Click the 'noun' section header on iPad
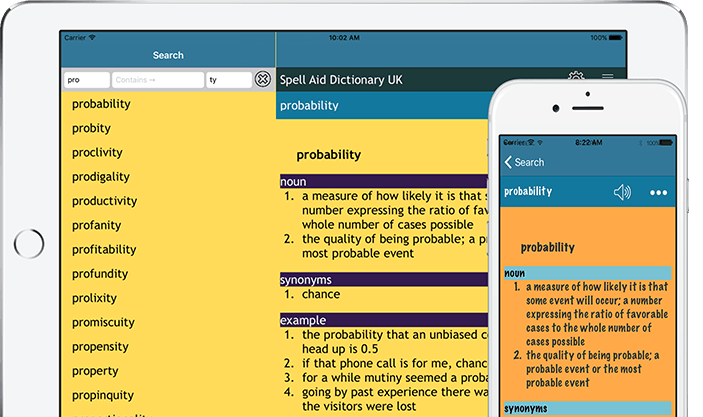The image size is (703, 417). coord(384,181)
